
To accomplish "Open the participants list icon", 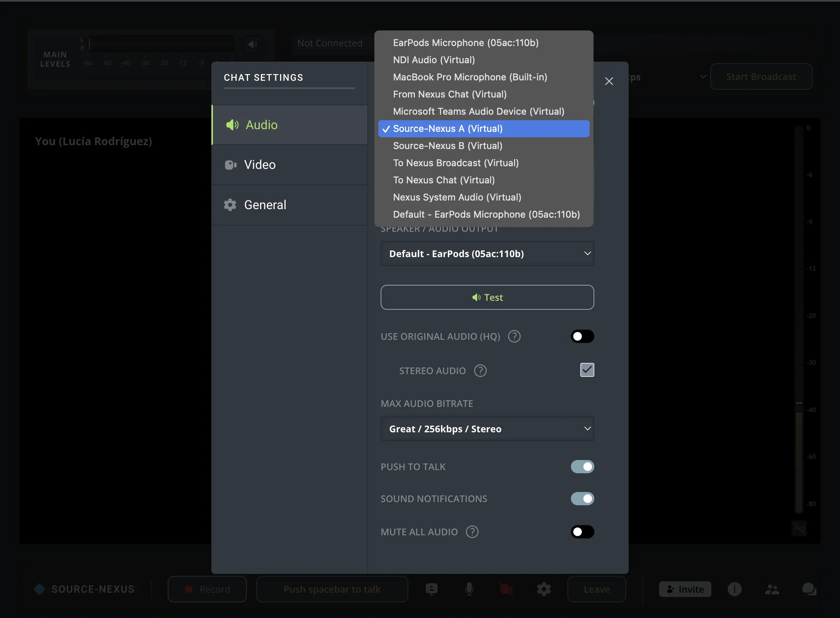I will [x=772, y=589].
